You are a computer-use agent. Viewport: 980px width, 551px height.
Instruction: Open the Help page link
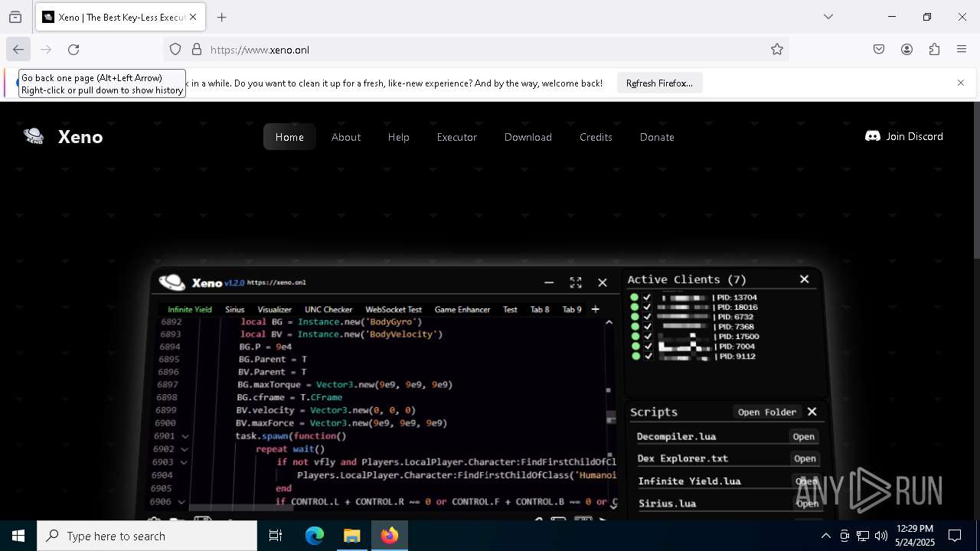tap(399, 137)
